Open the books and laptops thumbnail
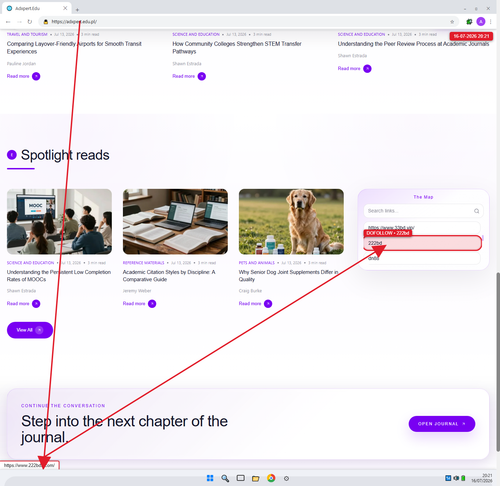Viewport: 500px width, 486px height. (x=175, y=222)
